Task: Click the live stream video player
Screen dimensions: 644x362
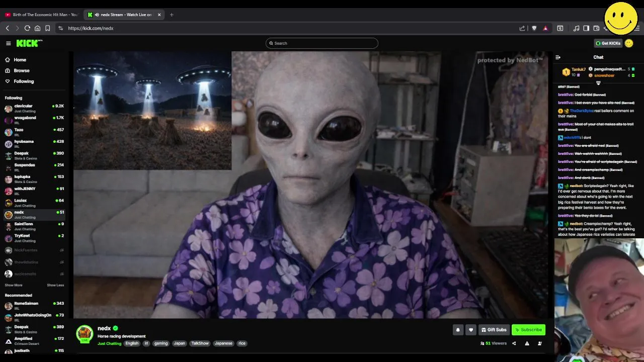Action: click(311, 185)
